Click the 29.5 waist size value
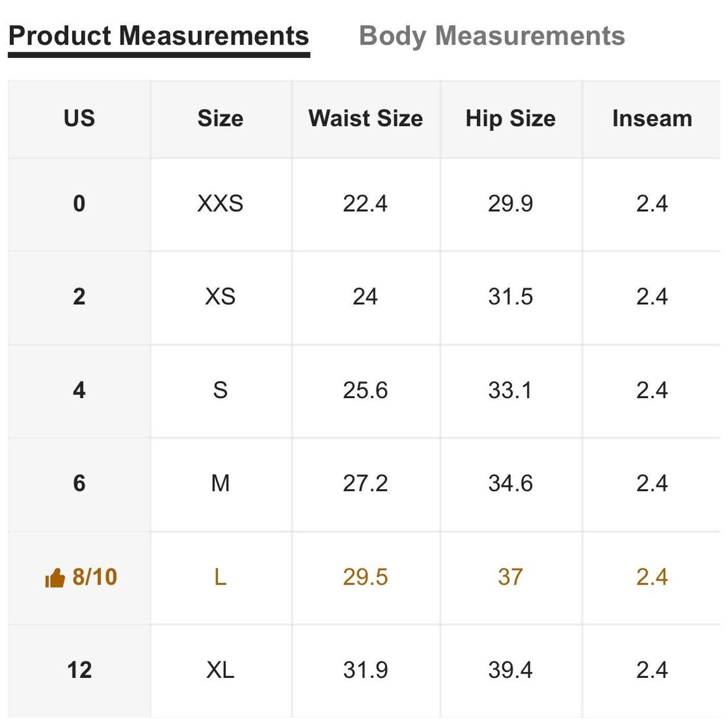The image size is (728, 728). [365, 578]
